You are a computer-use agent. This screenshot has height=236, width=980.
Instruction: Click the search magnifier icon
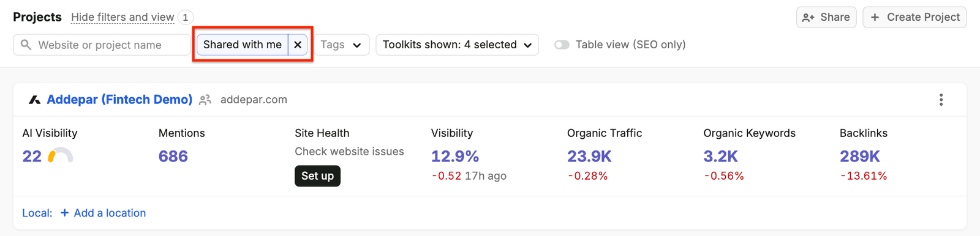[26, 45]
